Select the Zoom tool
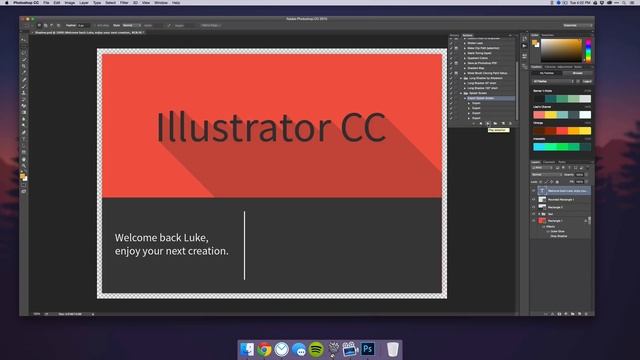Image resolution: width=640 pixels, height=360 pixels. coord(24,165)
